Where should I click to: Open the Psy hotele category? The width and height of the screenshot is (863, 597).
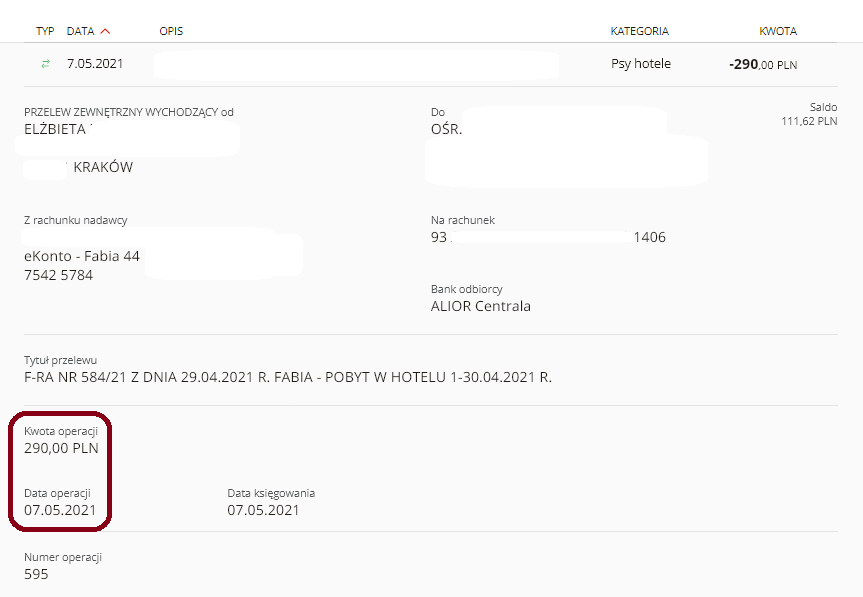click(x=641, y=64)
